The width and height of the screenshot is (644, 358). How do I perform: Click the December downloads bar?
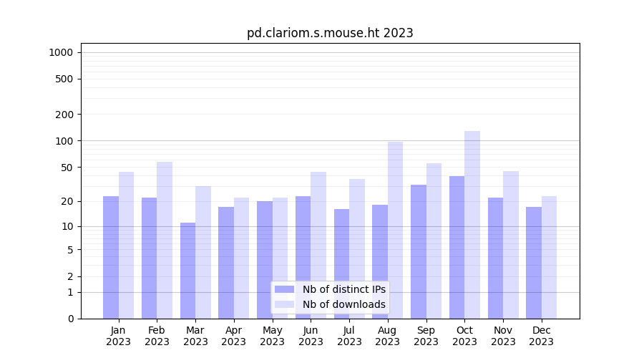tap(549, 257)
